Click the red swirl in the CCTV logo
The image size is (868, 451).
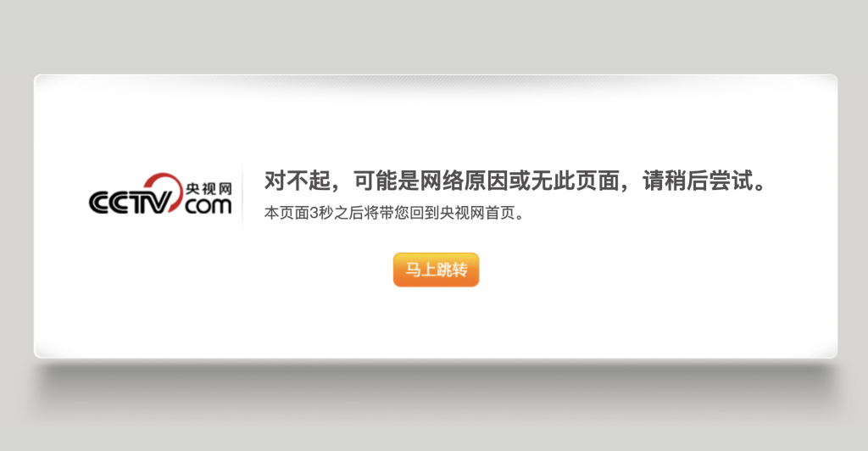[x=164, y=188]
